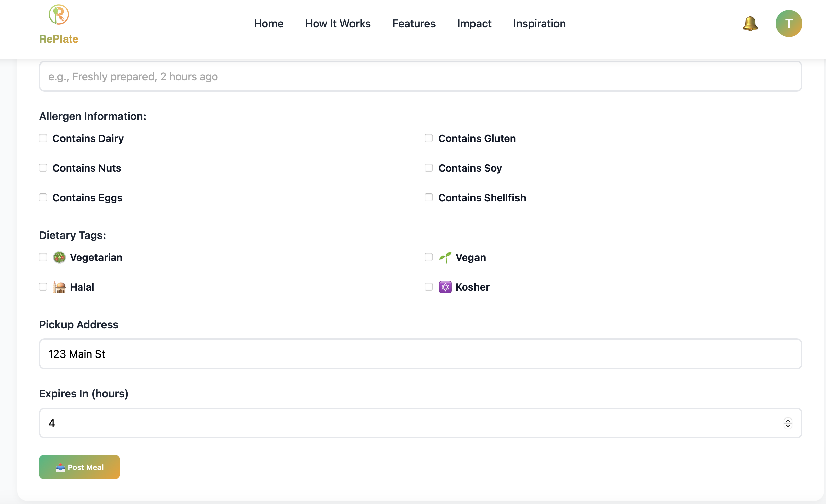826x504 pixels.
Task: Focus the freshness description text field
Action: click(420, 76)
